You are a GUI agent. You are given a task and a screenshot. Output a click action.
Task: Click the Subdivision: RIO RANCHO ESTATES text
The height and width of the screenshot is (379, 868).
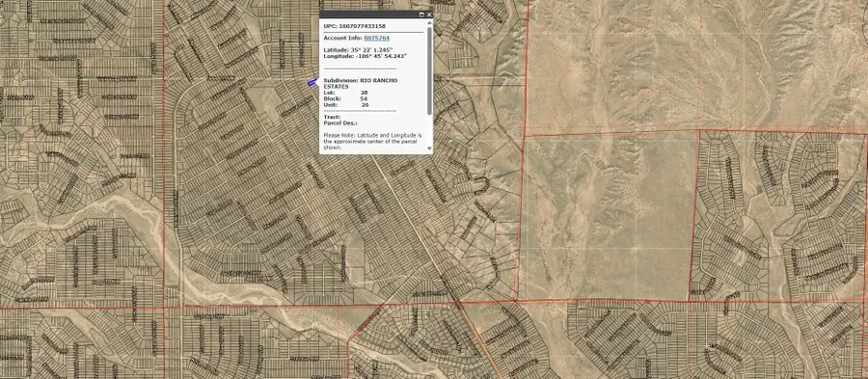pos(361,84)
